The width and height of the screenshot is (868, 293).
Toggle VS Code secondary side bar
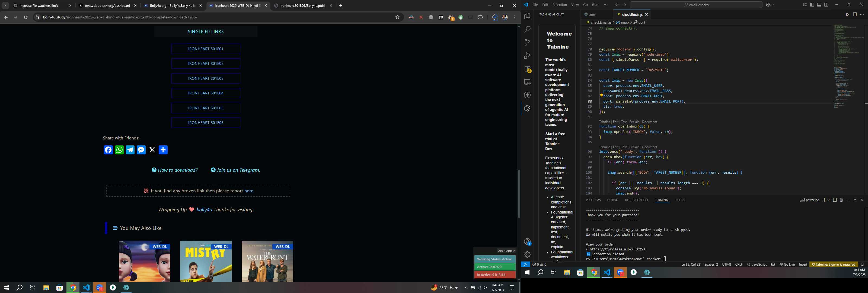(x=826, y=5)
